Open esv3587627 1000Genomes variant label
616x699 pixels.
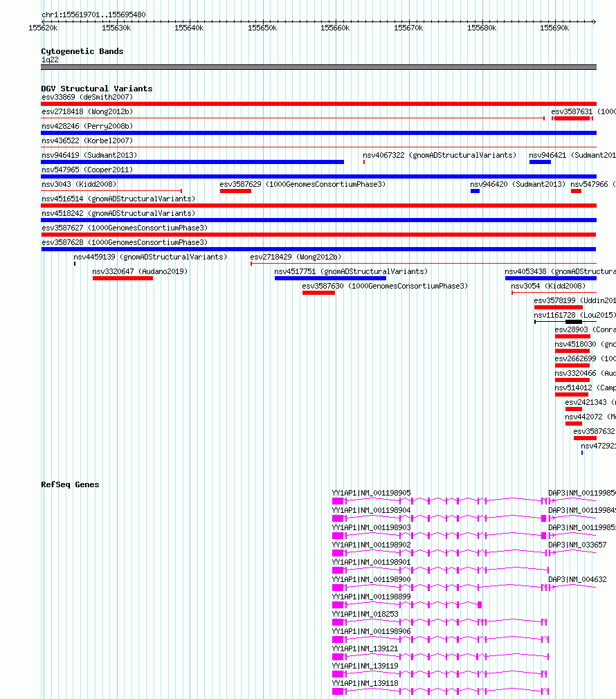(x=125, y=228)
